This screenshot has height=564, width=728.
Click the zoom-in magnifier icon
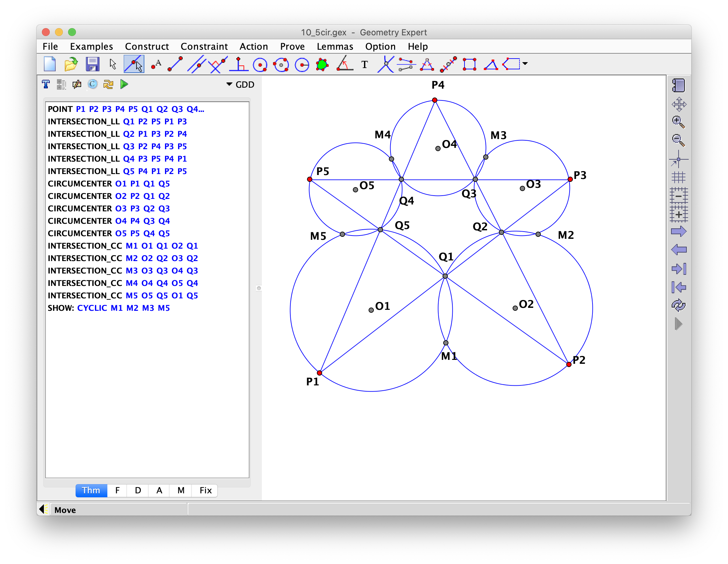pos(678,122)
